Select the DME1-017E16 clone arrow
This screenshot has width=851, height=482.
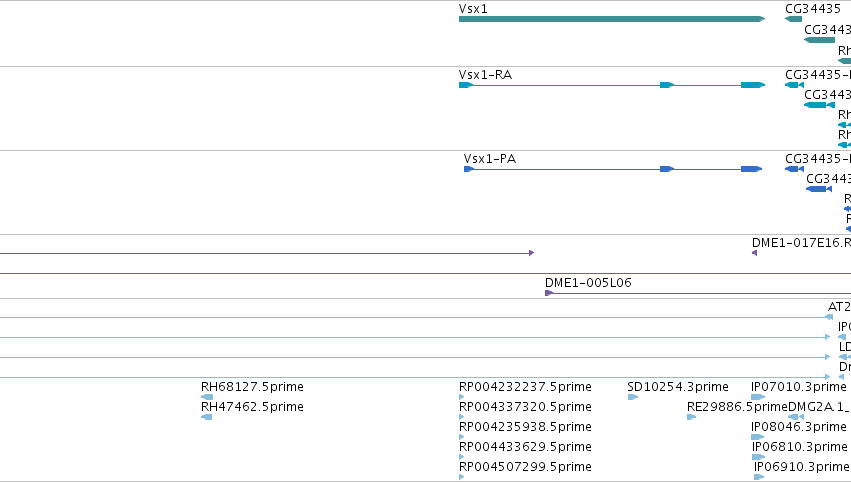tap(754, 253)
